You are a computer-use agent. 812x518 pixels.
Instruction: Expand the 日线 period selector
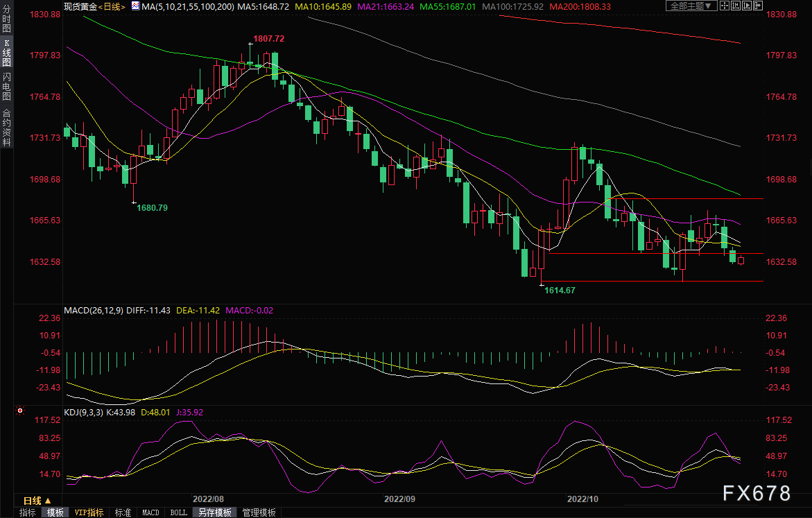click(36, 501)
